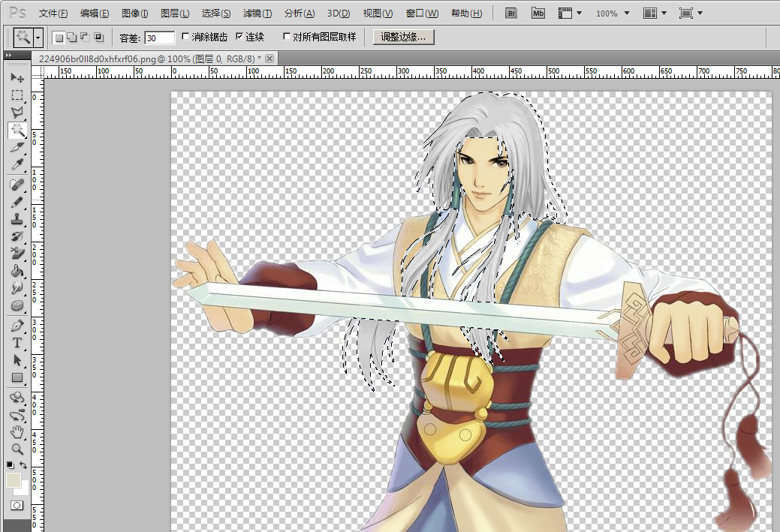
Task: Select the Path Selection arrow tool
Action: (17, 360)
